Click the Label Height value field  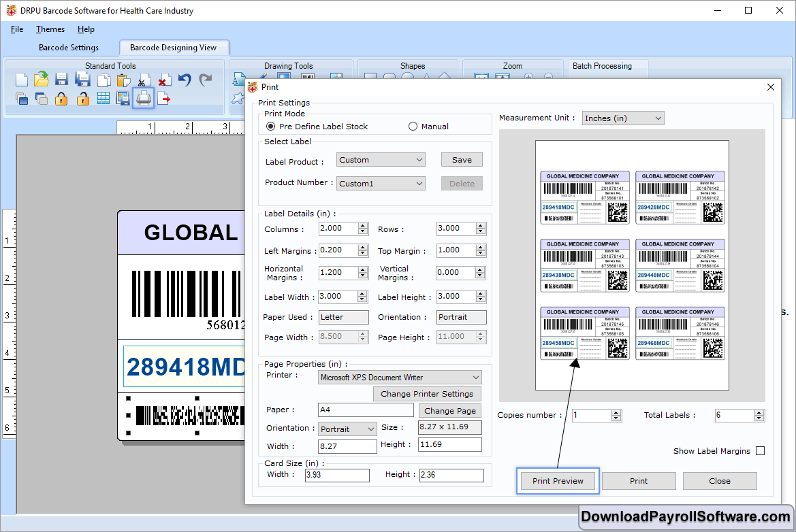[x=456, y=297]
